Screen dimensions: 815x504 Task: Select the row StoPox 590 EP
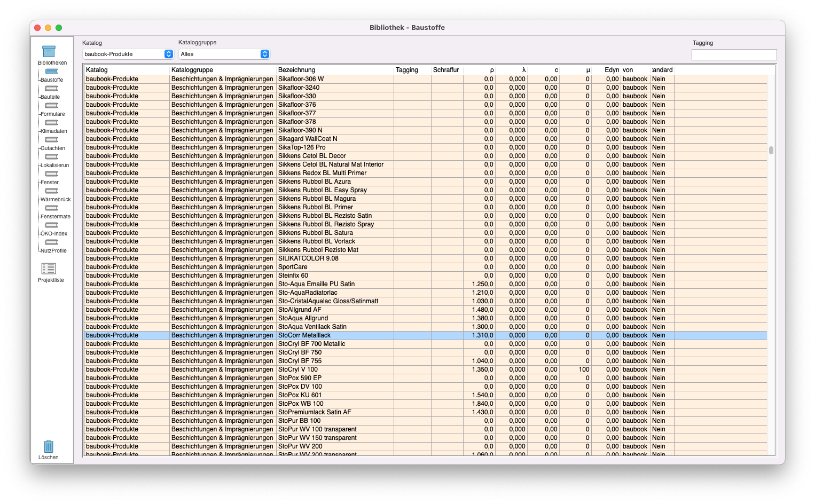(426, 378)
